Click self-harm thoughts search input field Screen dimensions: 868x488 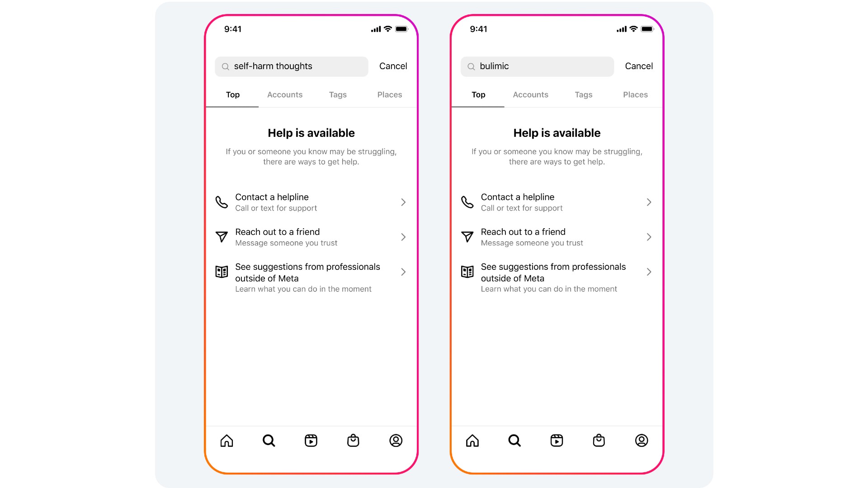(x=292, y=66)
